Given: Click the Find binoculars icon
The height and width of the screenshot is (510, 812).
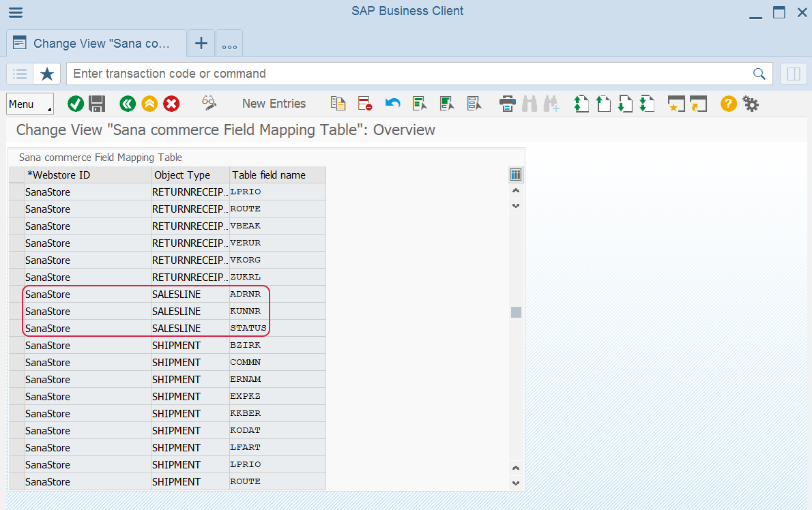Looking at the screenshot, I should click(530, 104).
